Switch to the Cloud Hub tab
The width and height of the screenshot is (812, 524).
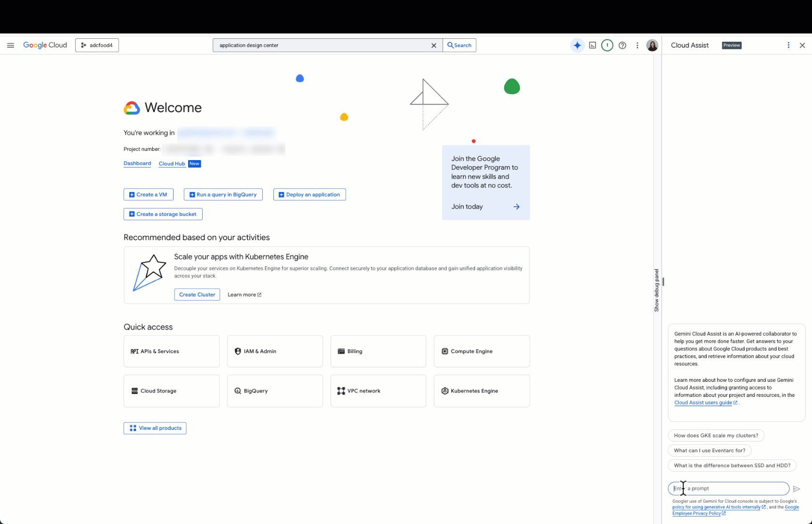point(172,164)
